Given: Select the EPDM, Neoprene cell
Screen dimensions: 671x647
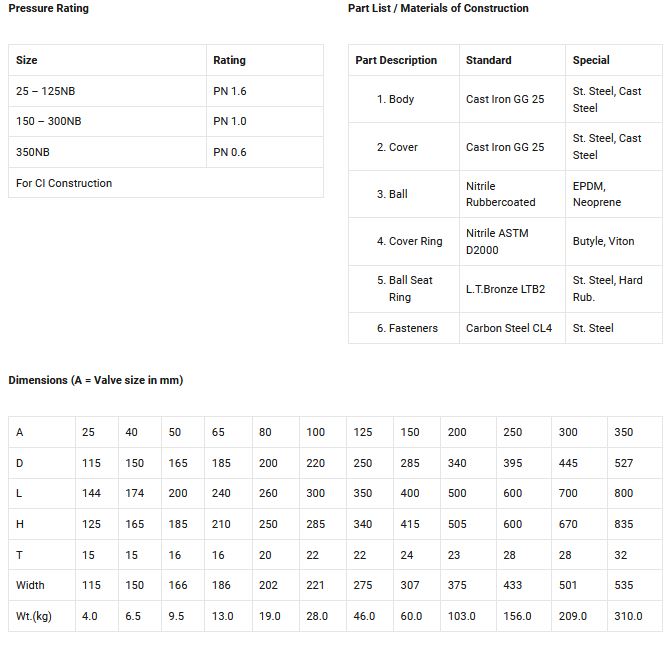Looking at the screenshot, I should tap(597, 194).
